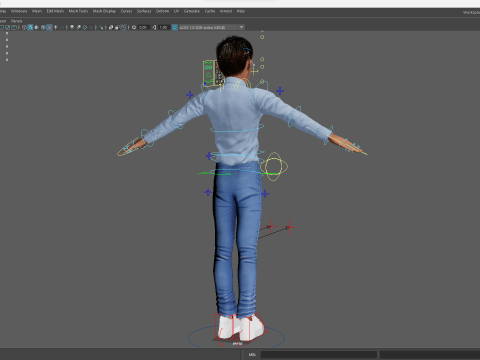Open the ACES SDR-video view transform dropdown
The image size is (480, 360).
coord(212,27)
